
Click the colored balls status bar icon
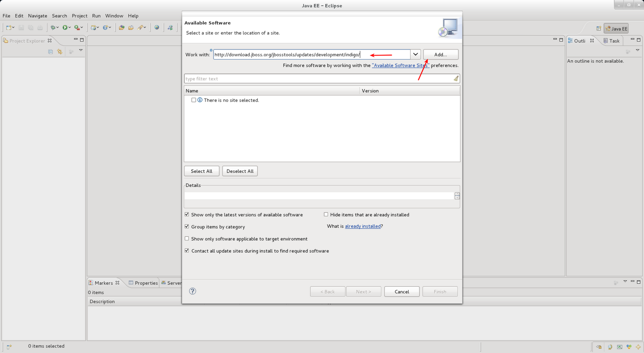[x=629, y=347]
